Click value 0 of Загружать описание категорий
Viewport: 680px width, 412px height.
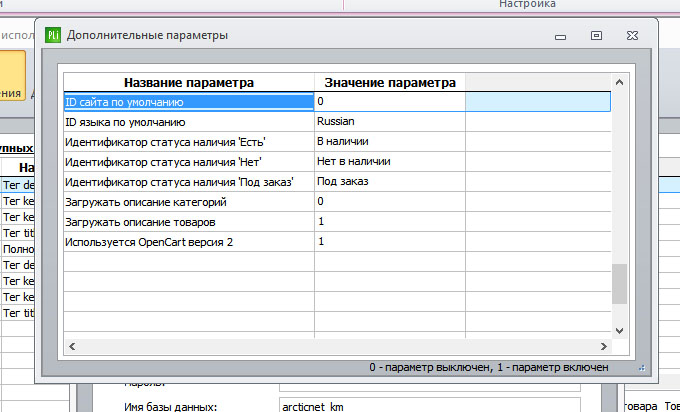point(390,202)
